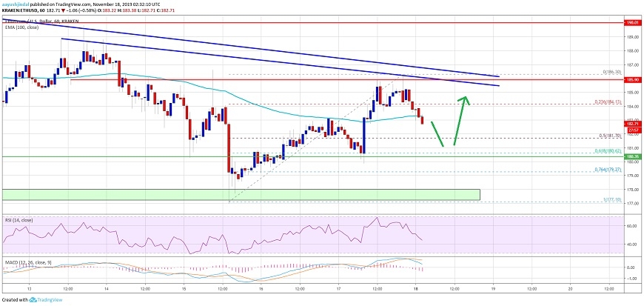The height and width of the screenshot is (306, 644).
Task: Click the red down-arrow price change indicator
Action: tap(73, 12)
